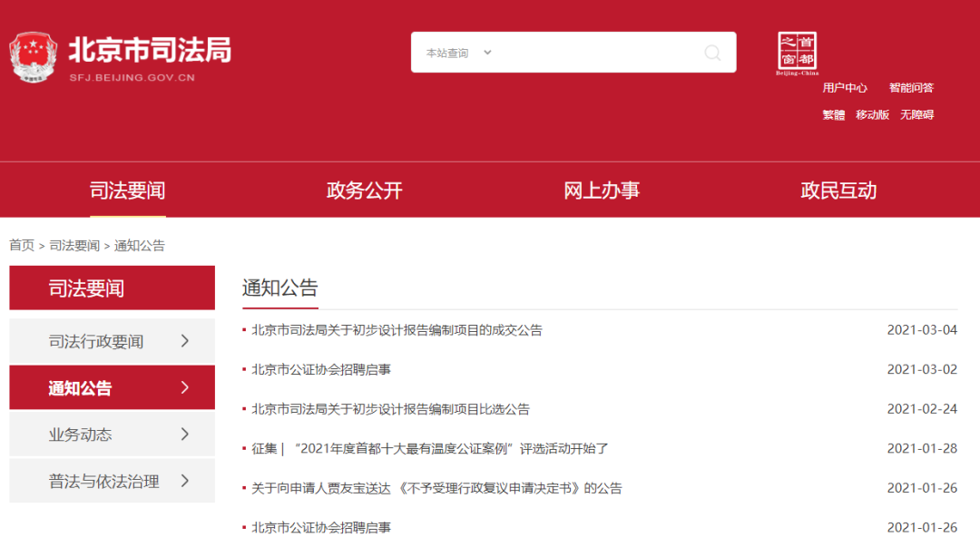980x547 pixels.
Task: Expand chevron beside 司法行政要闻
Action: click(x=185, y=341)
